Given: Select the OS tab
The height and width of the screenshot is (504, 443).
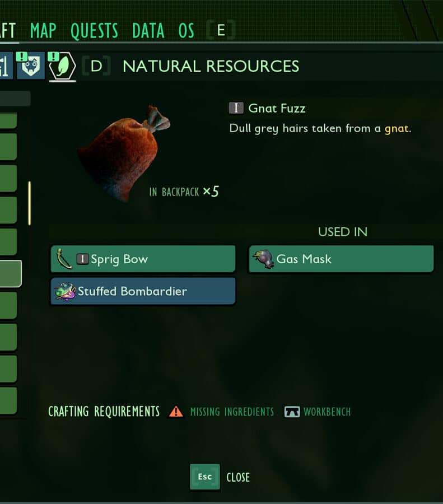Looking at the screenshot, I should click(x=186, y=31).
